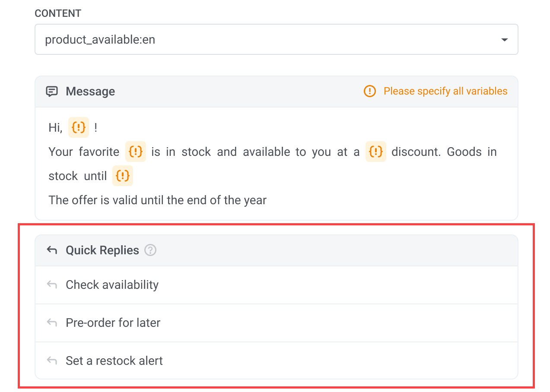Click the Quick Replies header arrow icon
Screen dimensions: 550x392
point(52,250)
